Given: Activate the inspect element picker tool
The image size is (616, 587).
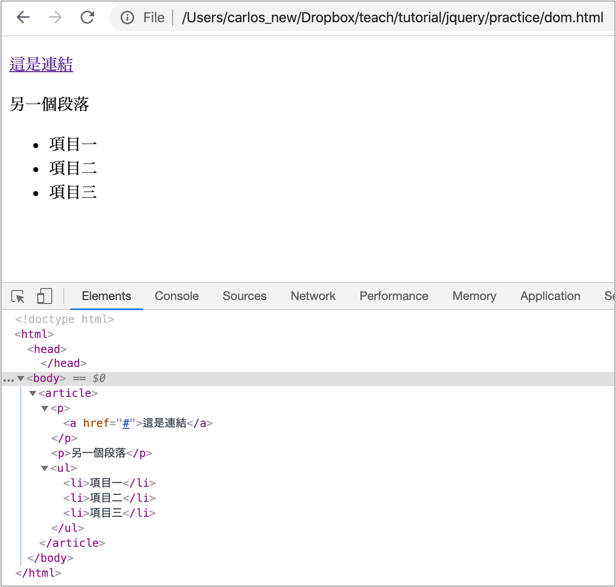Looking at the screenshot, I should point(18,296).
